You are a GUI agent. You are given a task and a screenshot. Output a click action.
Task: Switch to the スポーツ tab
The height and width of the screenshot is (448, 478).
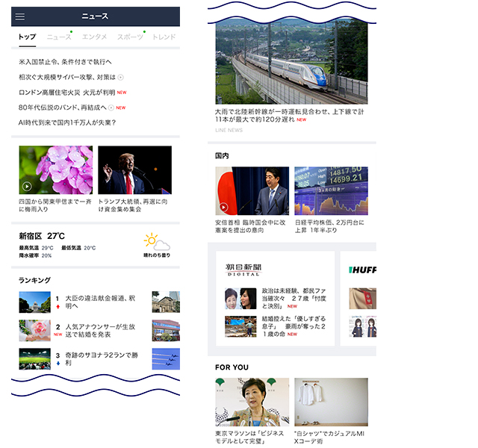(x=130, y=37)
